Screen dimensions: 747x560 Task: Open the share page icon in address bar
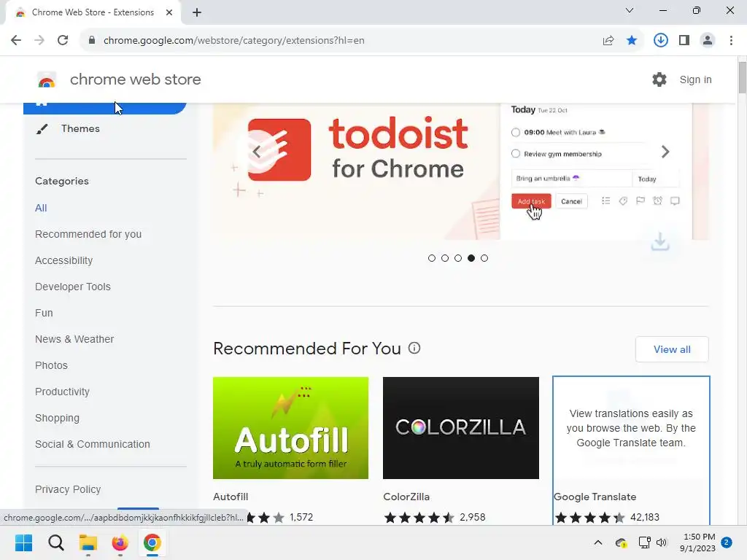tap(608, 41)
